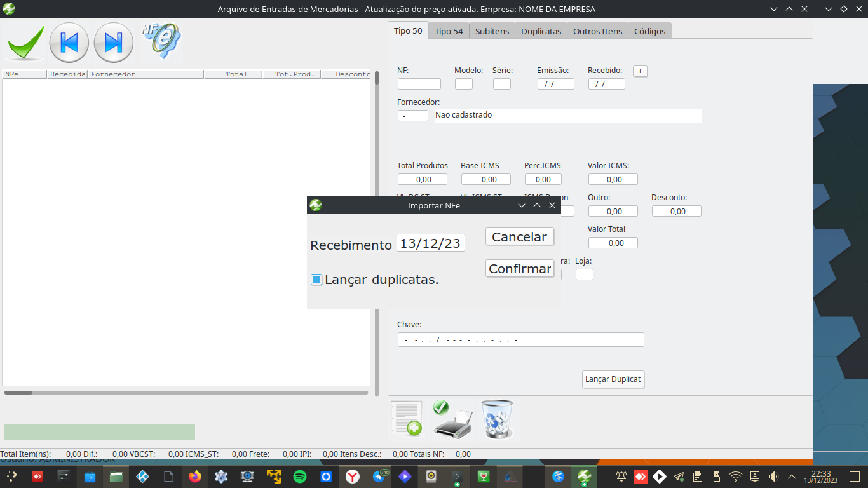Open the Outros Itens tab
This screenshot has height=488, width=868.
[x=598, y=31]
